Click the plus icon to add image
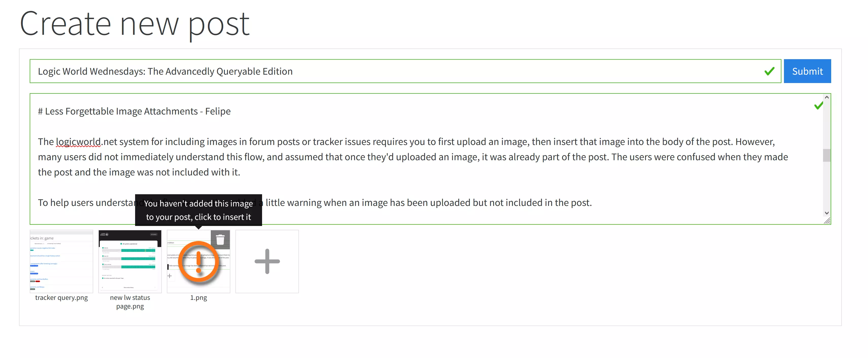Viewport: 868px width, 358px height. [x=267, y=261]
